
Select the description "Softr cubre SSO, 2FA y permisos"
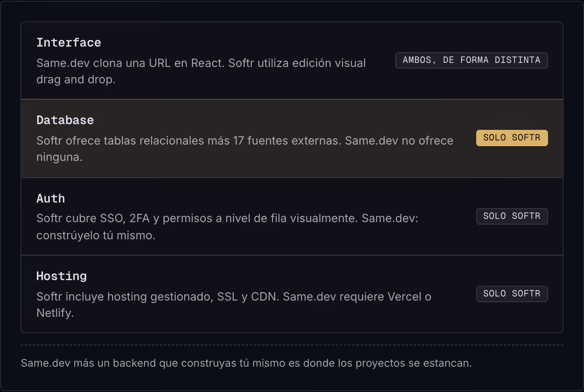click(124, 218)
